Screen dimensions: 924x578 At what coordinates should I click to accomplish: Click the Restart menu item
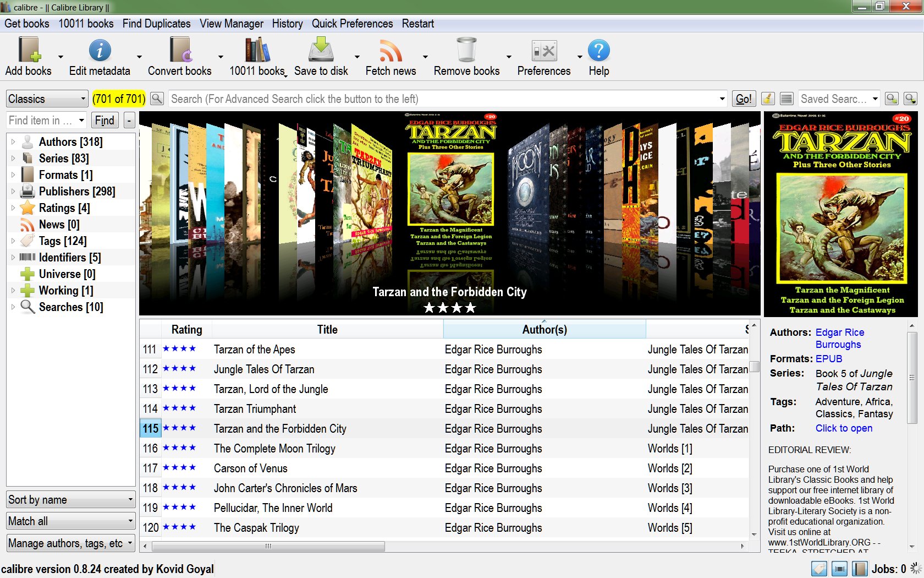coord(418,24)
